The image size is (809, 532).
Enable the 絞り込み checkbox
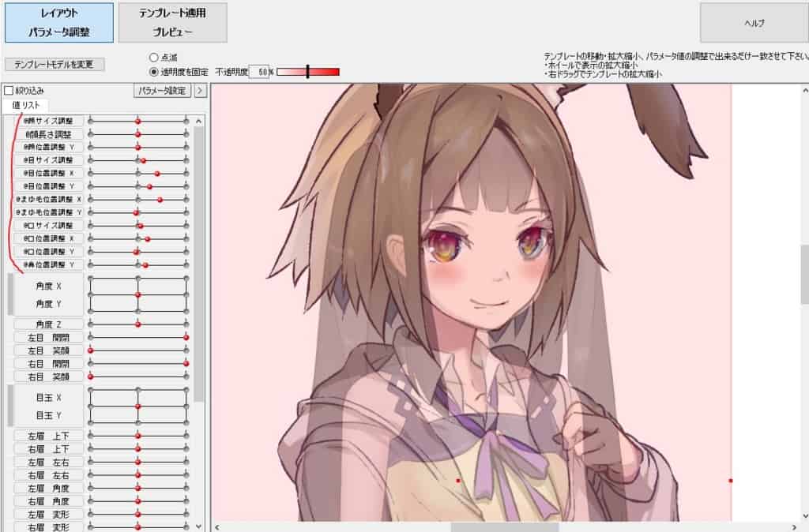pyautogui.click(x=9, y=91)
